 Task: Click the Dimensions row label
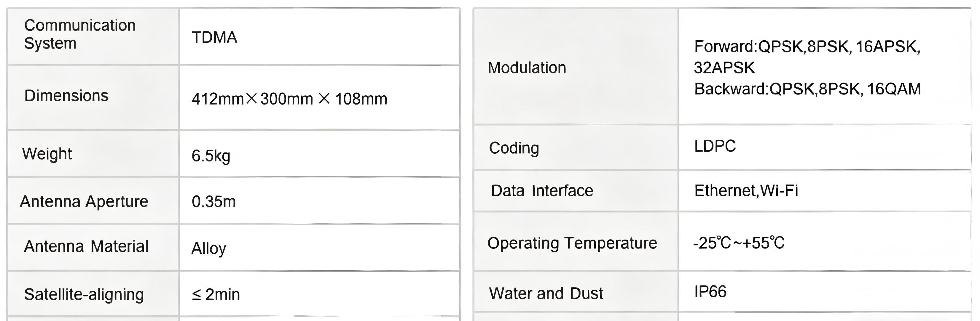tap(66, 96)
